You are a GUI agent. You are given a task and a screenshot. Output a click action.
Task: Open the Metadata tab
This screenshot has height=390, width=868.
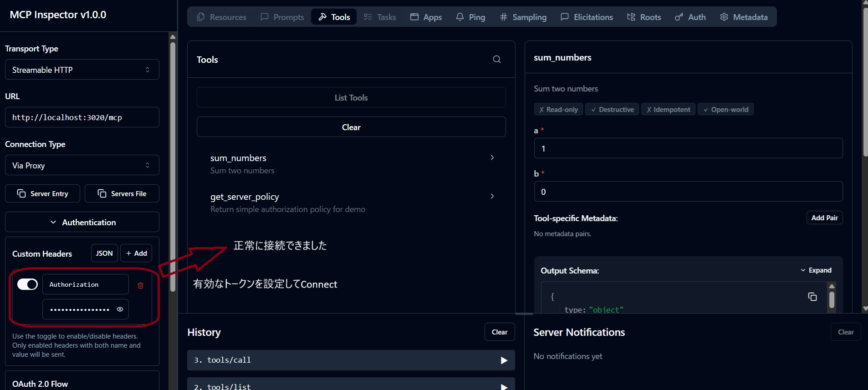tap(744, 17)
